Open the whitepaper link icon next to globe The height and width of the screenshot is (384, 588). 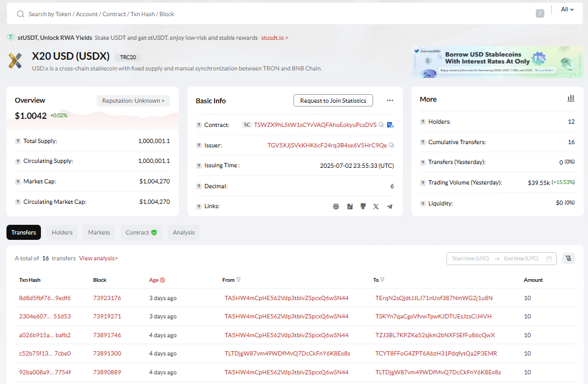tap(350, 207)
